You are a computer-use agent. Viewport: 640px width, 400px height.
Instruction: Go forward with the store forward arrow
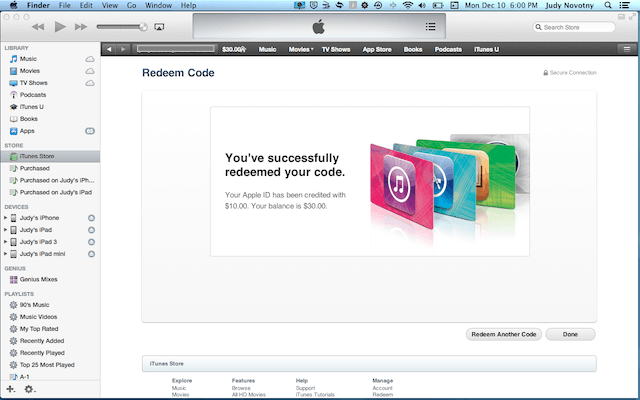(x=123, y=49)
